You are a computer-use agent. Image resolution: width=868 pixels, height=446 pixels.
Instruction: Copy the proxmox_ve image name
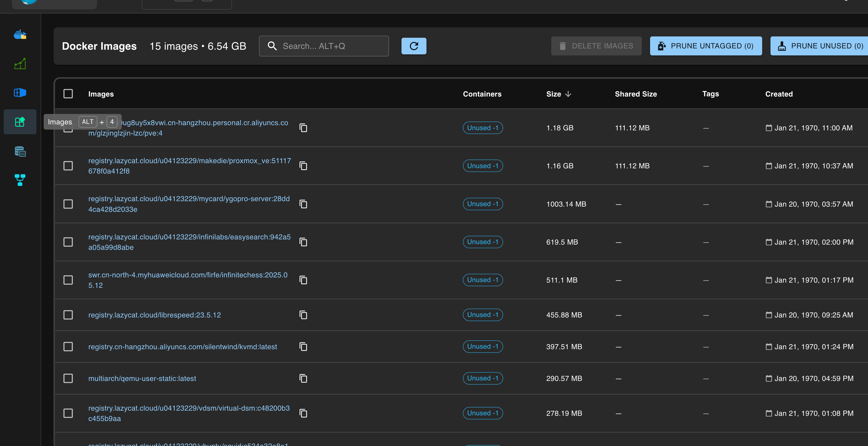pyautogui.click(x=303, y=166)
